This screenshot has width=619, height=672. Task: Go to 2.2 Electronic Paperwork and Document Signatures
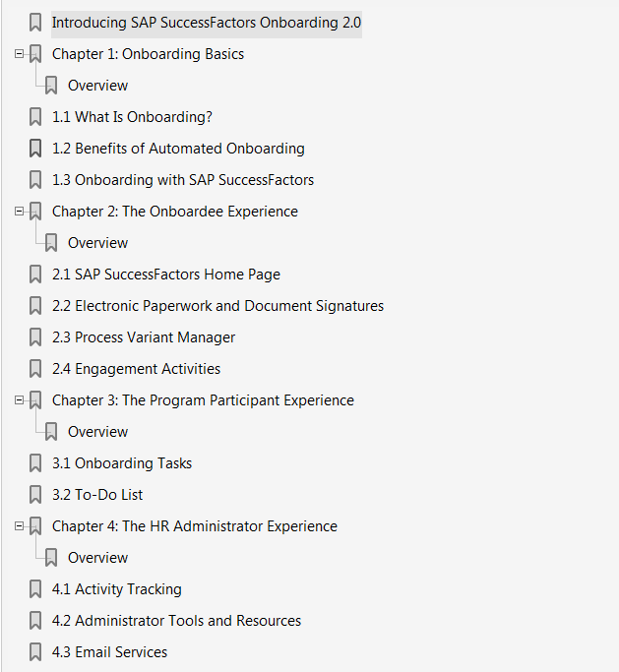tap(217, 306)
